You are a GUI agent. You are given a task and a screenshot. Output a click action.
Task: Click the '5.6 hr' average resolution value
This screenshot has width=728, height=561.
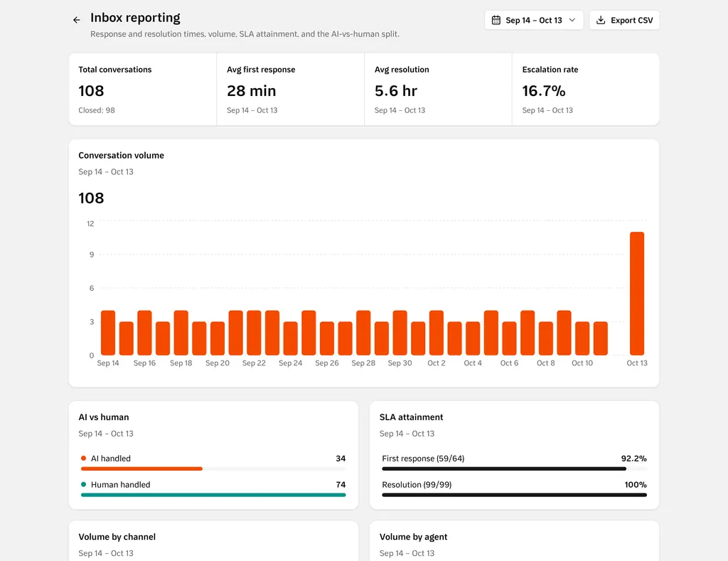click(x=395, y=90)
